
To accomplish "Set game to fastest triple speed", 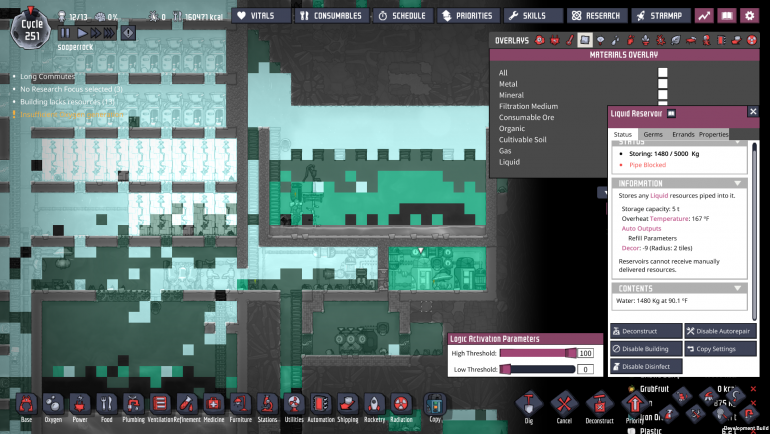I will pos(110,33).
